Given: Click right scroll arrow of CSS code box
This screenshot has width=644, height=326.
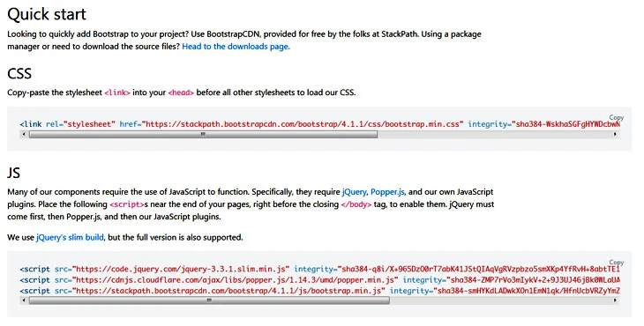Looking at the screenshot, I should (x=615, y=134).
